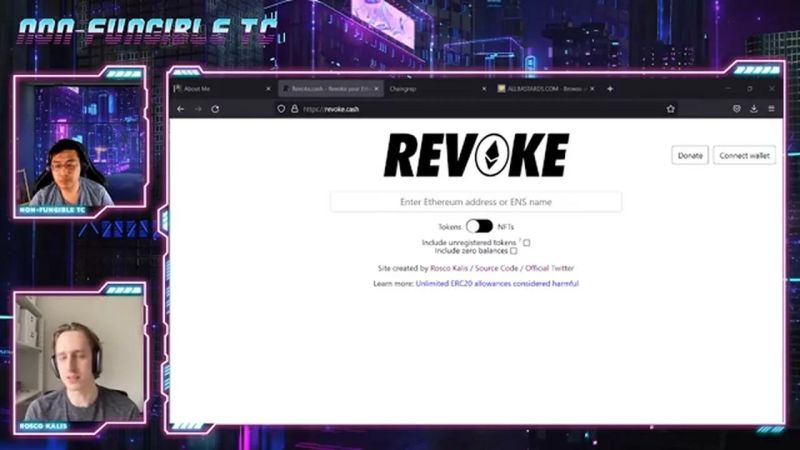Click the REVOKE logo
The height and width of the screenshot is (450, 800).
pos(476,155)
